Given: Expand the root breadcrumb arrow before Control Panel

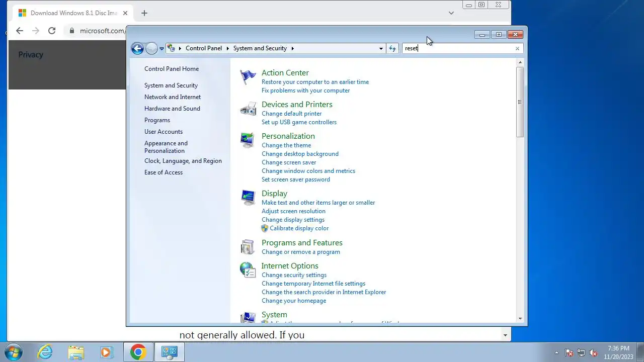Looking at the screenshot, I should click(180, 48).
